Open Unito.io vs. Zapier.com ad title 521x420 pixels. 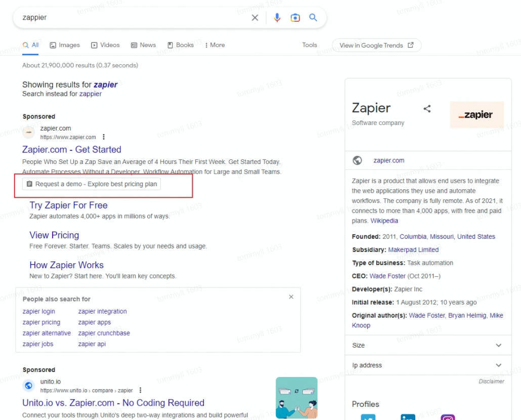click(113, 403)
